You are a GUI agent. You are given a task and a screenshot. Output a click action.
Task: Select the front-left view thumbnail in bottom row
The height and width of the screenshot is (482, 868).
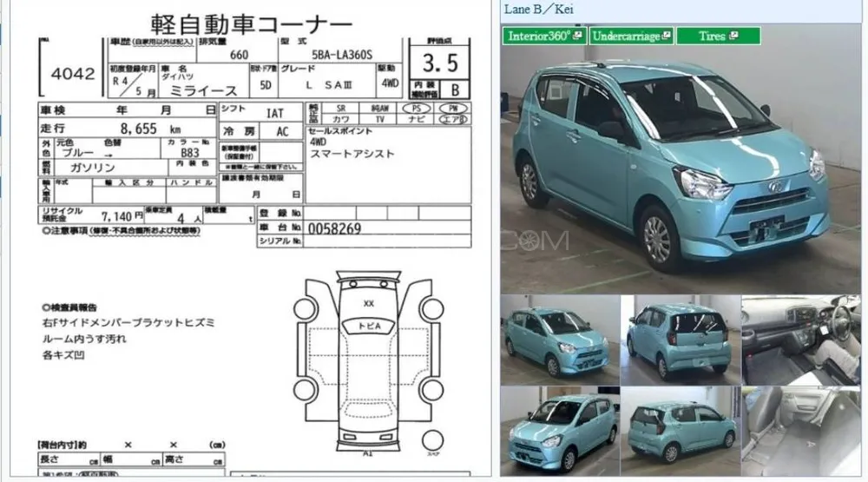tap(560, 431)
